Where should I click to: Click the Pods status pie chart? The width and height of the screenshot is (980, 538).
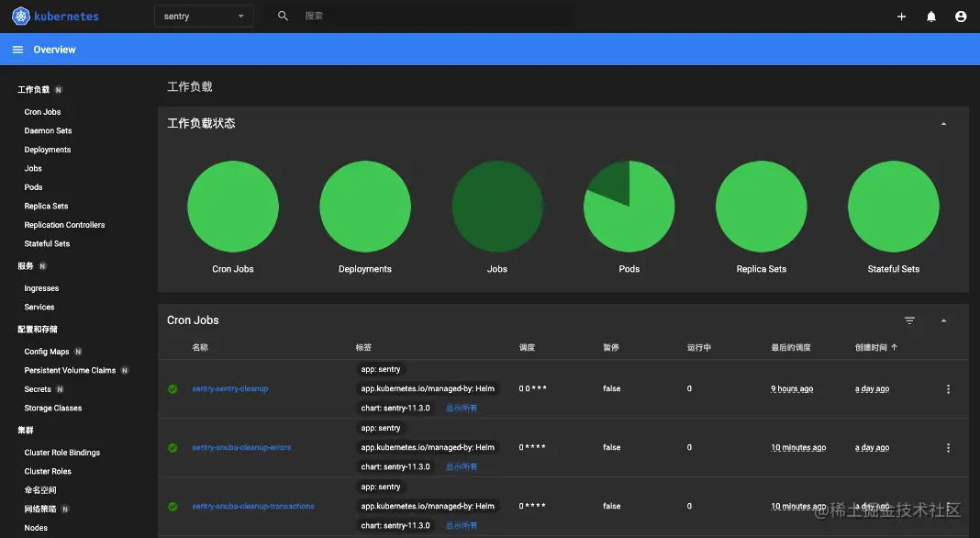coord(629,207)
